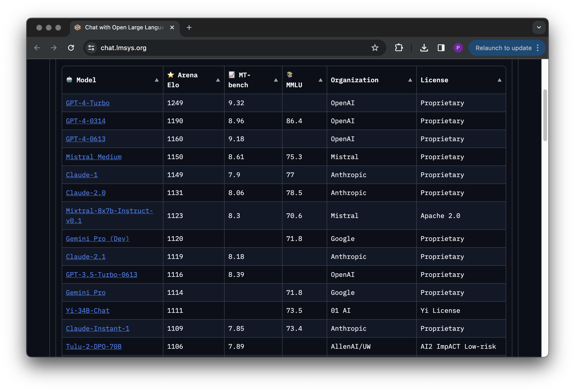Open tab search chevron at top right
Image resolution: width=575 pixels, height=392 pixels.
coord(539,27)
